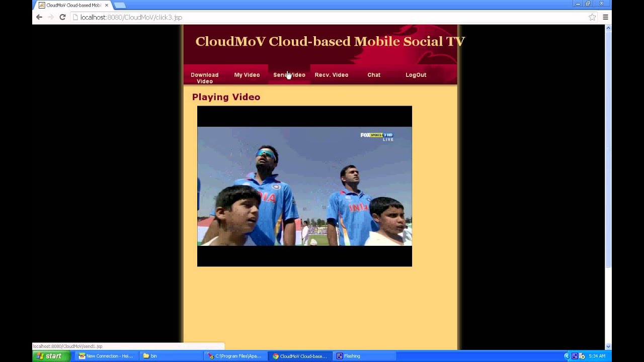This screenshot has width=644, height=362.
Task: Click the LogOut link
Action: (x=416, y=75)
